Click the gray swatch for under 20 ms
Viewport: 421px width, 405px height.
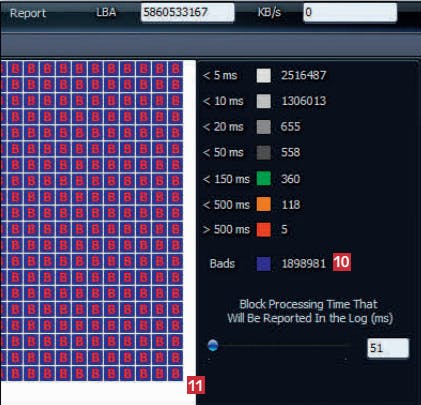(x=264, y=127)
